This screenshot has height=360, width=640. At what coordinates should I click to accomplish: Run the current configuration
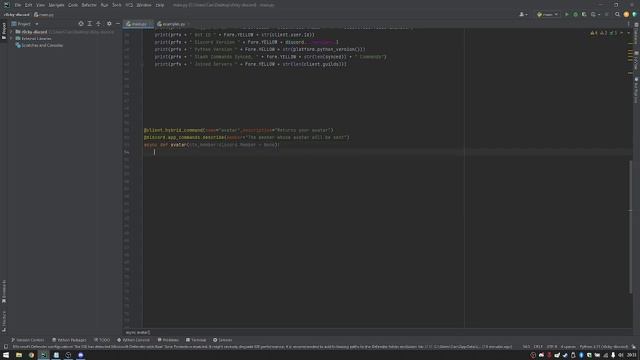(x=567, y=14)
